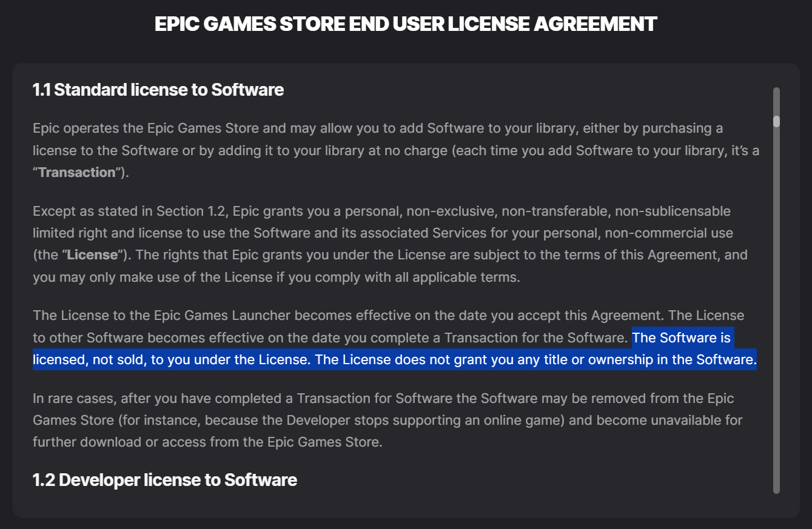Click the page title Epic Games Store End User License Agreement
This screenshot has width=812, height=529.
pos(406,24)
